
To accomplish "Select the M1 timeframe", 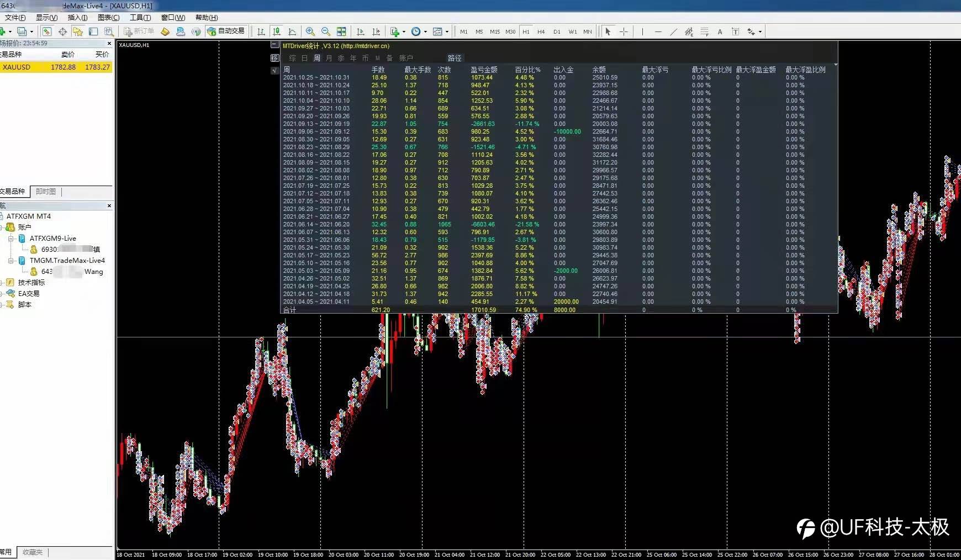I will click(464, 31).
